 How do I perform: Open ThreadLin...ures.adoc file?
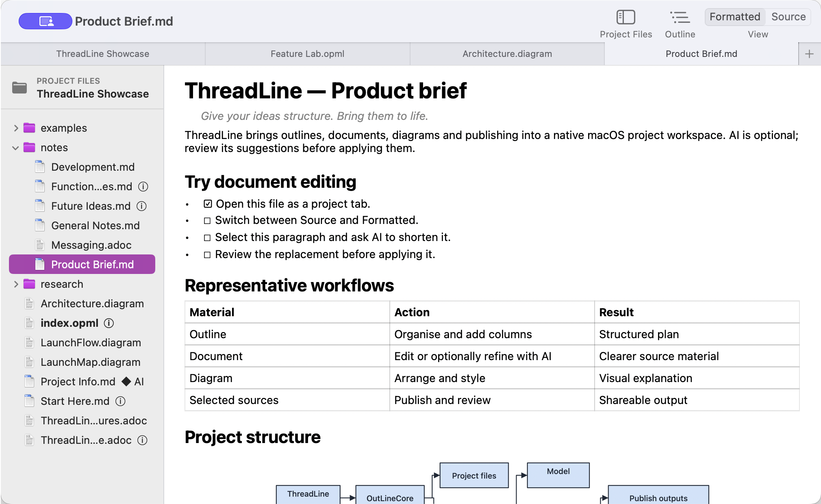pos(82,421)
